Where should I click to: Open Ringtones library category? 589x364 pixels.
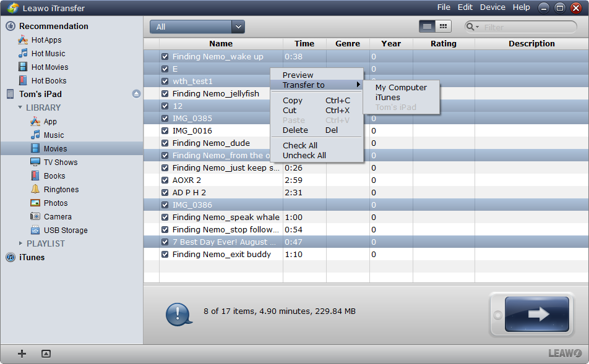(x=61, y=190)
